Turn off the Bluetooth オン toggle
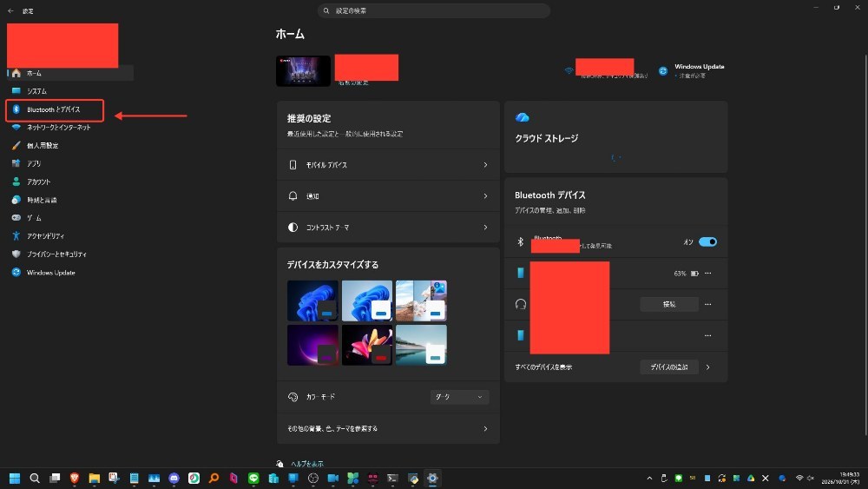The image size is (868, 489). [707, 242]
